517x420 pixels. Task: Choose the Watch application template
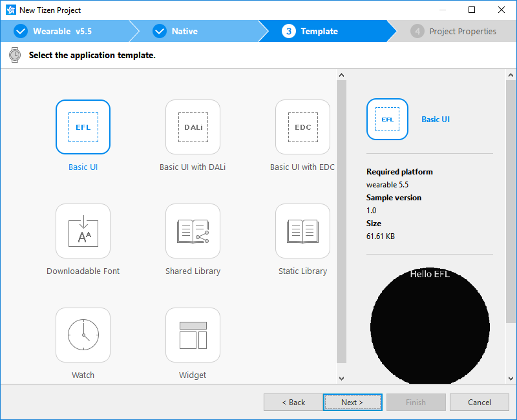pos(83,335)
